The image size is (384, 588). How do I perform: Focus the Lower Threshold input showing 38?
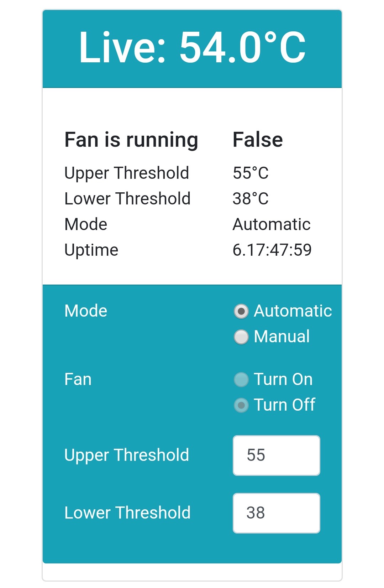pyautogui.click(x=277, y=513)
